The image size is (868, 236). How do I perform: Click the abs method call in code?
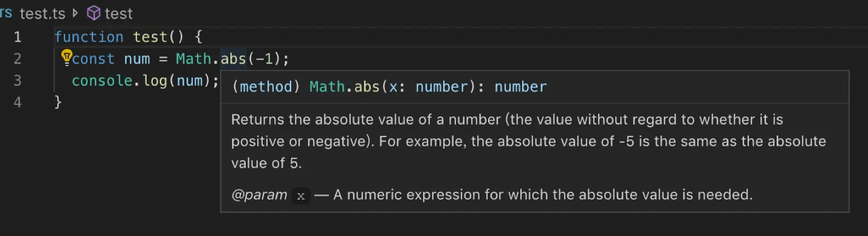(x=234, y=59)
